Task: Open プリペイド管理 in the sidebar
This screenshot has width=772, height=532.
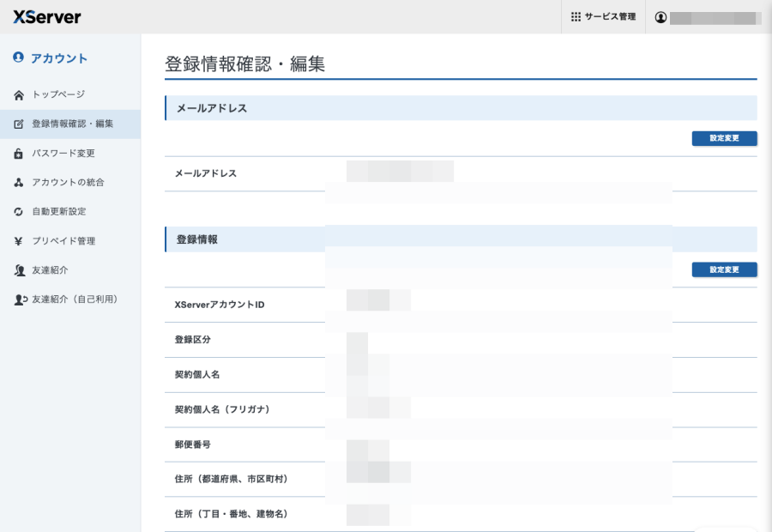Action: pos(63,241)
